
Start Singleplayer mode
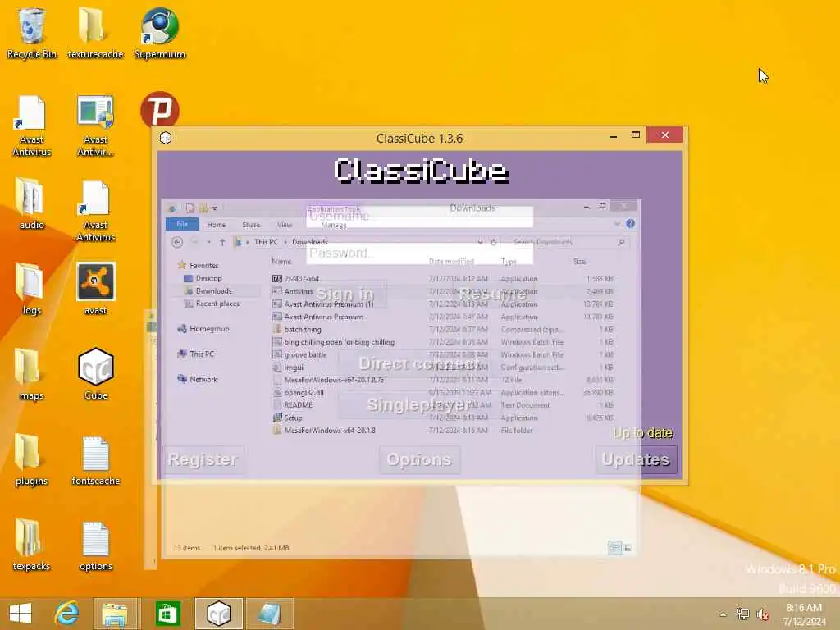[x=419, y=405]
